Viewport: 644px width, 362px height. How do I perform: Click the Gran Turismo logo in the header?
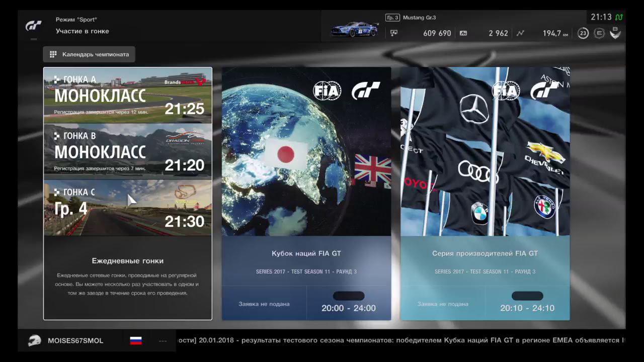click(34, 26)
